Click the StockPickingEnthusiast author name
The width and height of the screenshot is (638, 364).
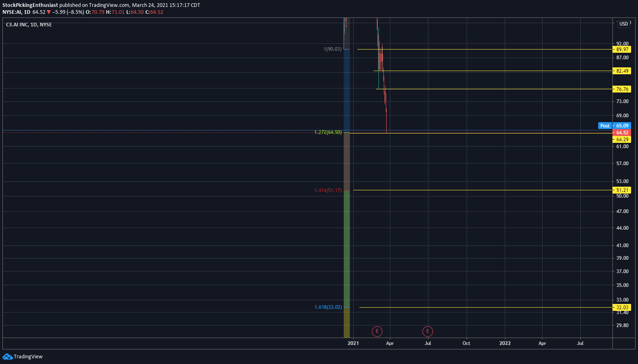click(x=30, y=5)
